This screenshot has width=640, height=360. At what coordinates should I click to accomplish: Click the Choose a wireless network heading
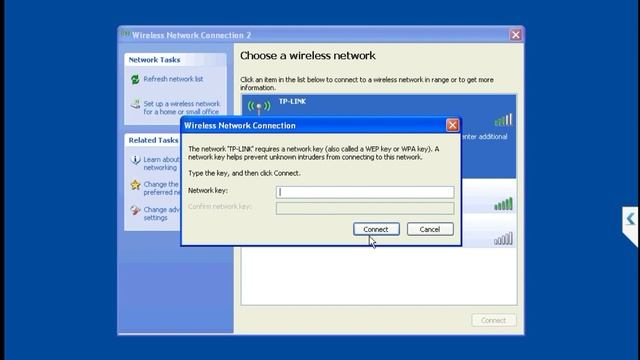pos(308,56)
